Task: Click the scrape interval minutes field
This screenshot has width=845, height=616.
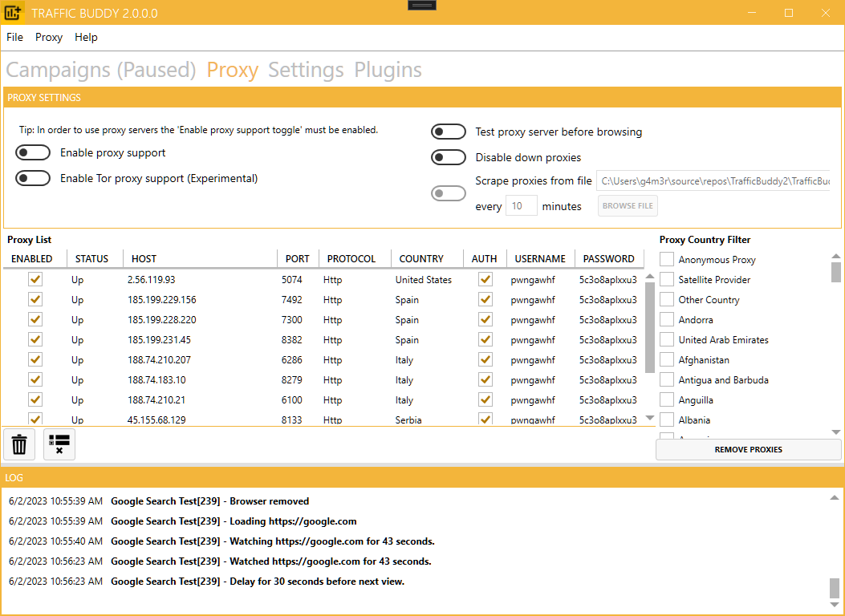Action: [x=521, y=205]
